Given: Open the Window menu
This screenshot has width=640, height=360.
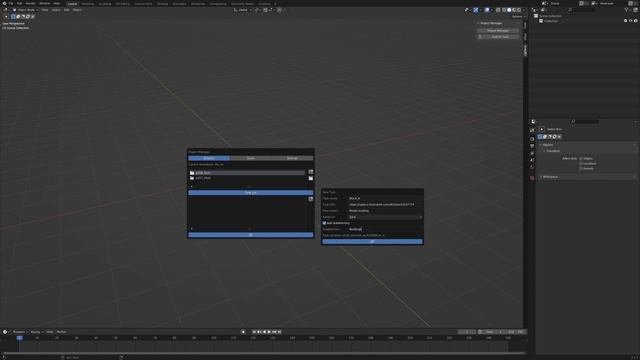Looking at the screenshot, I should coord(44,3).
